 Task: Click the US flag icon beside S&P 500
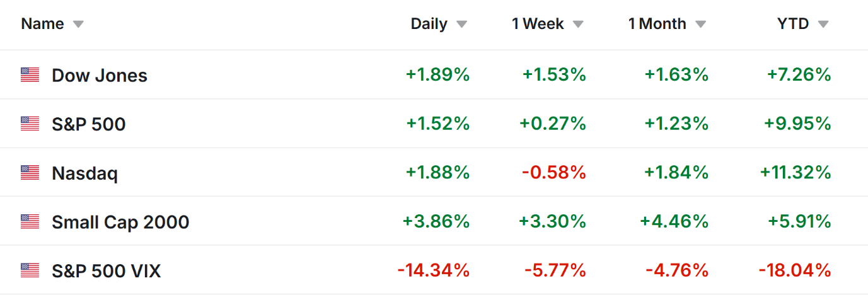tap(30, 124)
